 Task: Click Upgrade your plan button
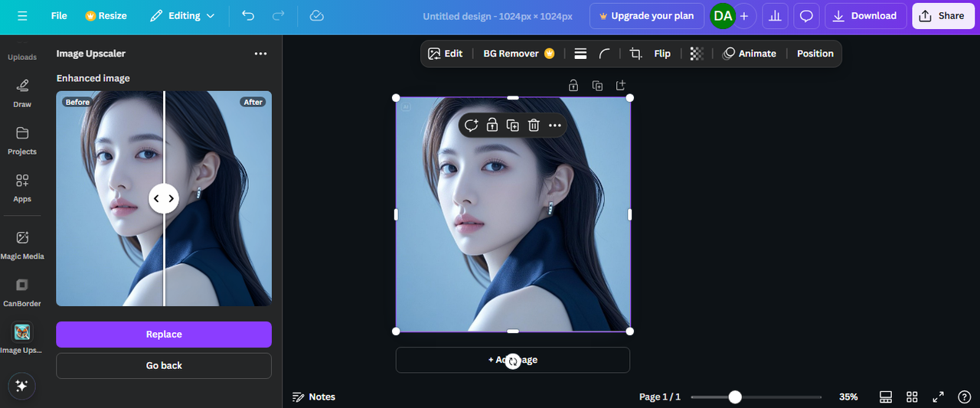646,16
